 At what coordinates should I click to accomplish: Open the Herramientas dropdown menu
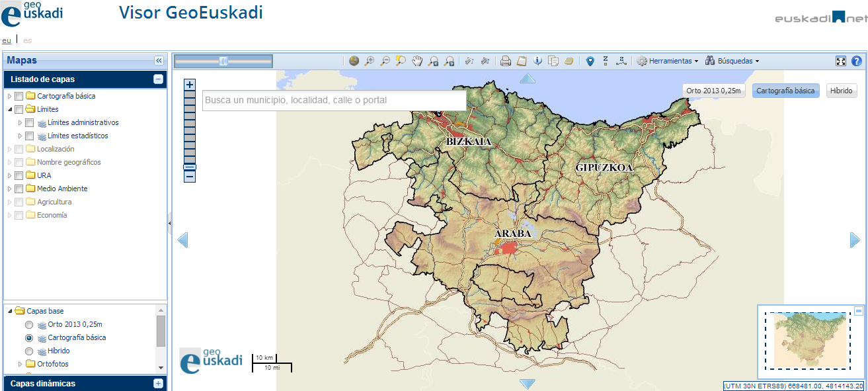667,61
